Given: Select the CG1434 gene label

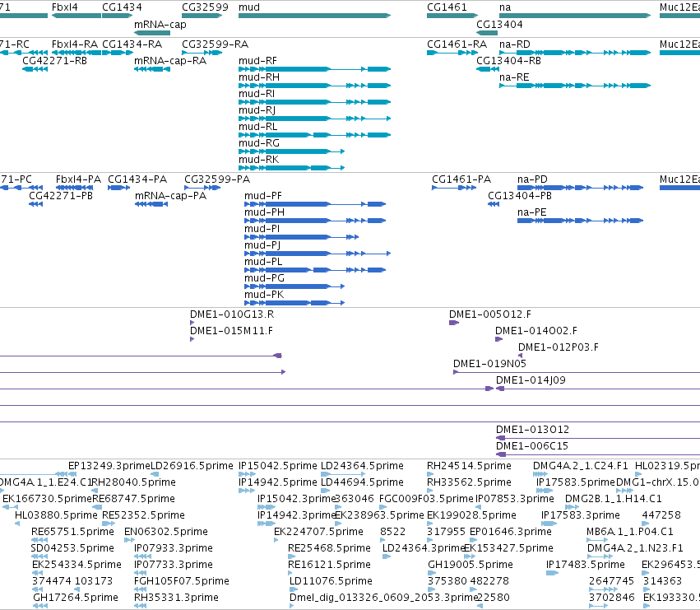Looking at the screenshot, I should click(122, 7).
